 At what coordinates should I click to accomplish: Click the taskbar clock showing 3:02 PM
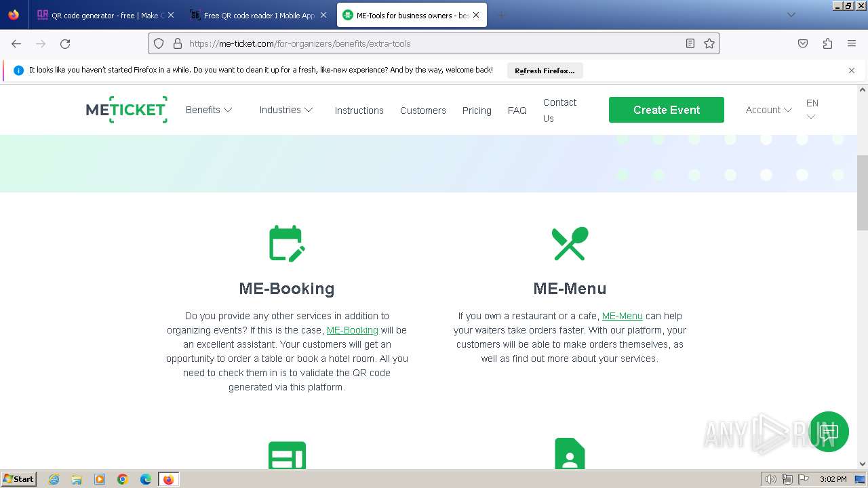pos(833,479)
